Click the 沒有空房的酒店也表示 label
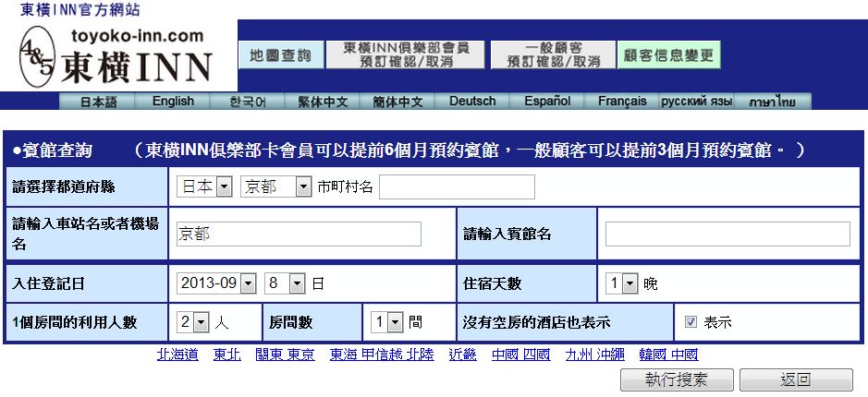The height and width of the screenshot is (397, 868). click(x=536, y=322)
